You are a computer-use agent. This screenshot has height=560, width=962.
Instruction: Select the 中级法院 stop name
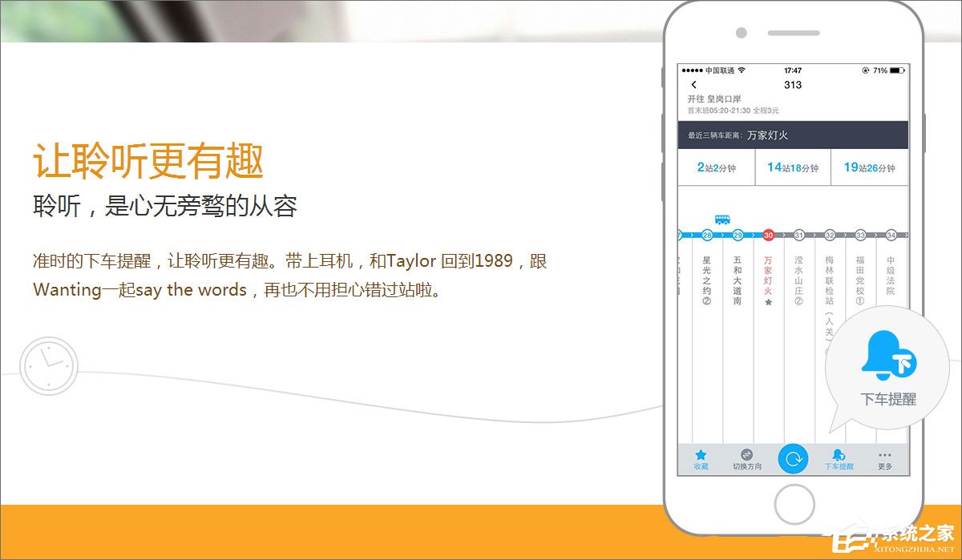(x=891, y=276)
